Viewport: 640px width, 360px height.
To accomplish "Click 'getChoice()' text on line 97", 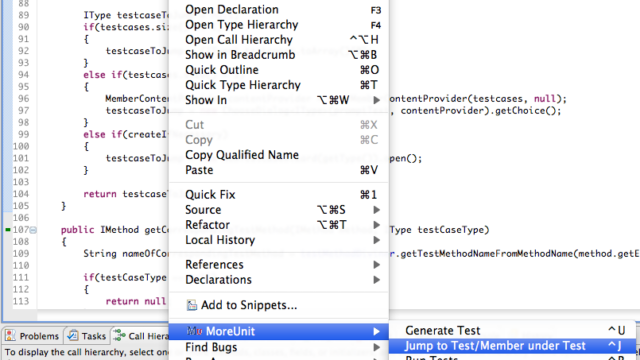I will (525, 111).
